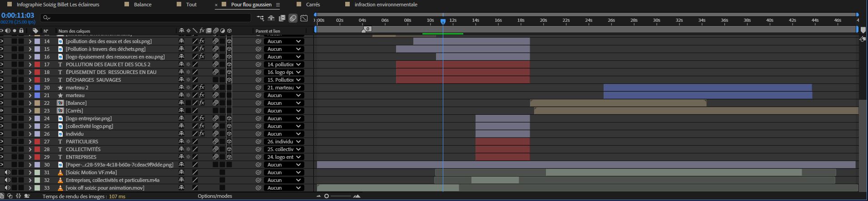The width and height of the screenshot is (868, 201).
Task: Expand the marteau 2 layer properties
Action: [x=30, y=88]
